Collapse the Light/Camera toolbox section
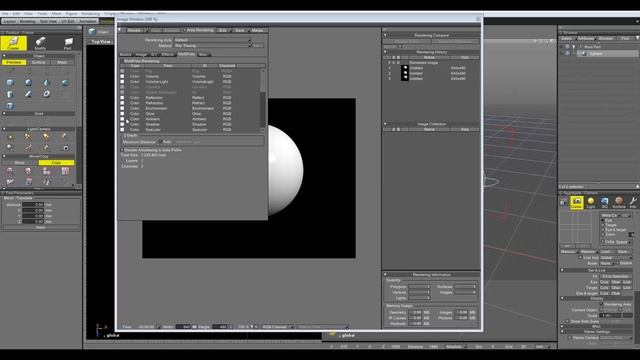Image resolution: width=640 pixels, height=360 pixels. pos(4,129)
